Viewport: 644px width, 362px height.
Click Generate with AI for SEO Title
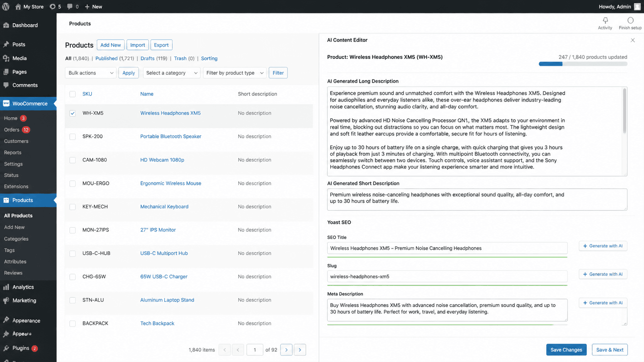tap(603, 246)
